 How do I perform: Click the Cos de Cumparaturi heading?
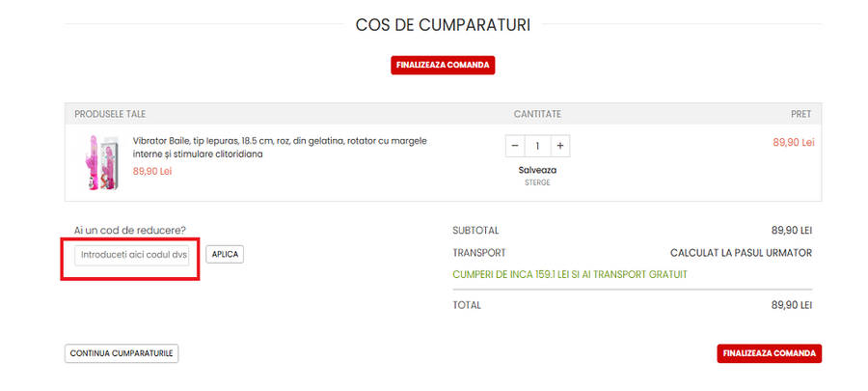pos(443,24)
